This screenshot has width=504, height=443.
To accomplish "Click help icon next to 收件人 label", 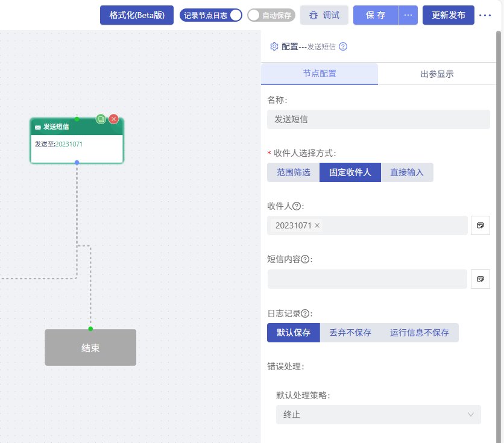I will pos(296,206).
